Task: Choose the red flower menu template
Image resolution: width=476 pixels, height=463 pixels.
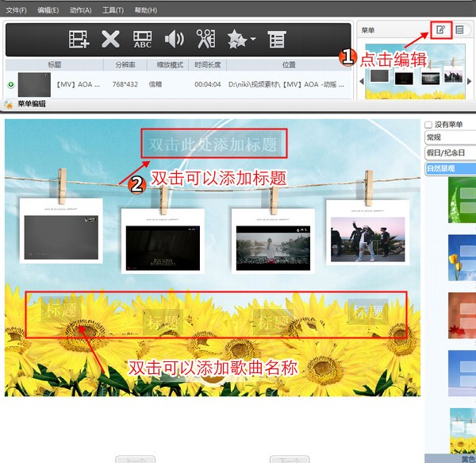Action: point(462,315)
